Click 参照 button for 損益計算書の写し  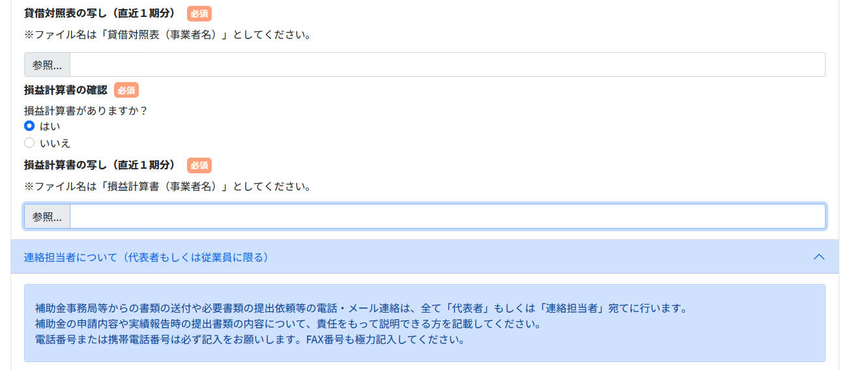tap(47, 217)
